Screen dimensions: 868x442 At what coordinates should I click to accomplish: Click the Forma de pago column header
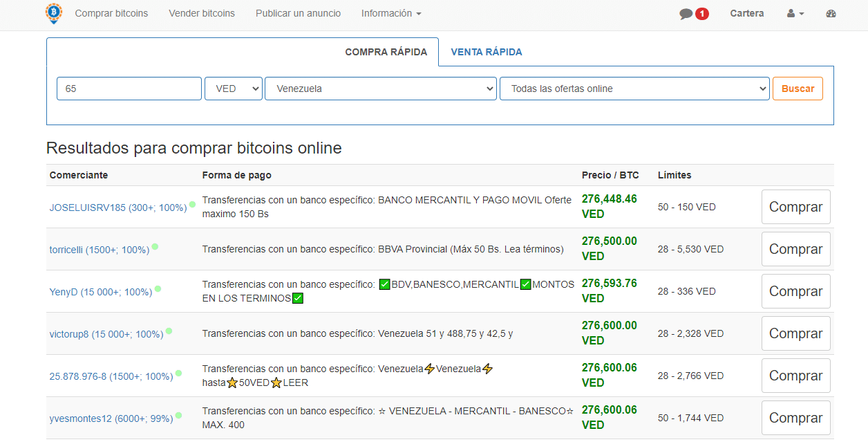(x=237, y=175)
